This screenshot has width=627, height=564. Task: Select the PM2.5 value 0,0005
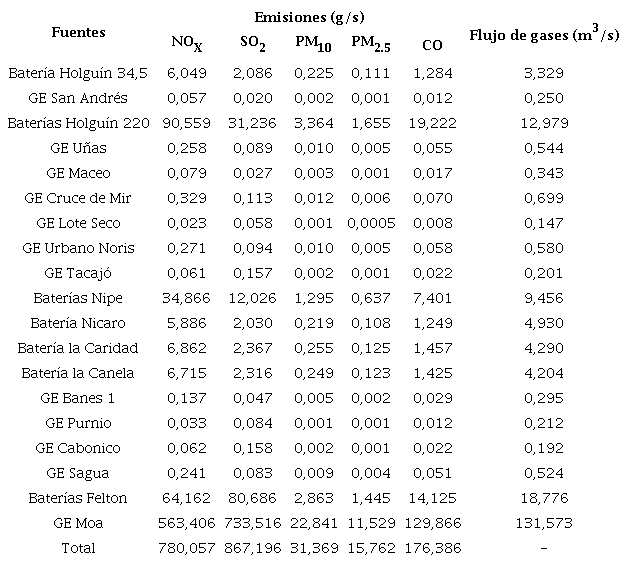(372, 223)
